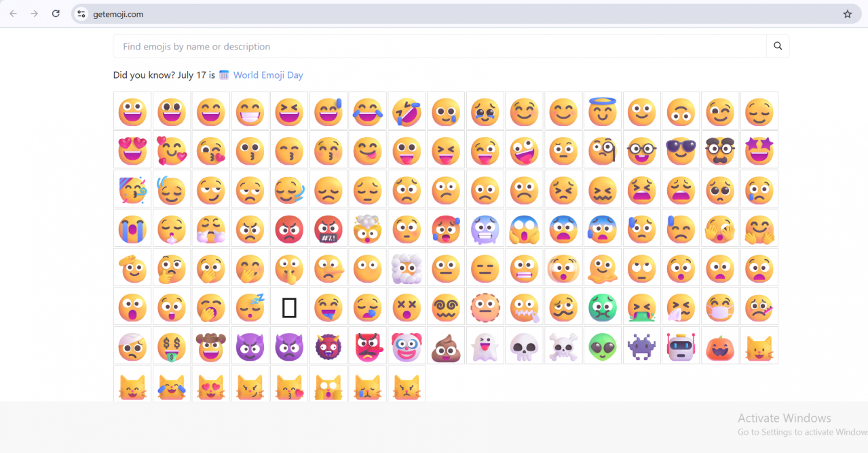
Task: Select the skull and crossbones emoji
Action: 563,347
